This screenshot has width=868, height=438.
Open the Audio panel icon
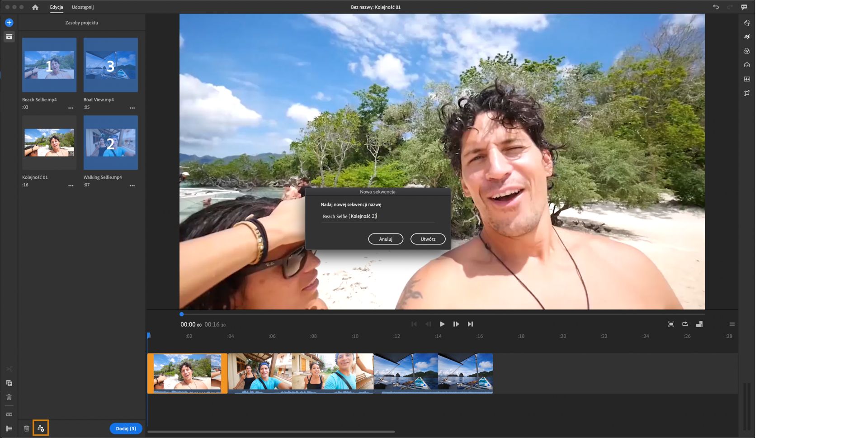[747, 79]
